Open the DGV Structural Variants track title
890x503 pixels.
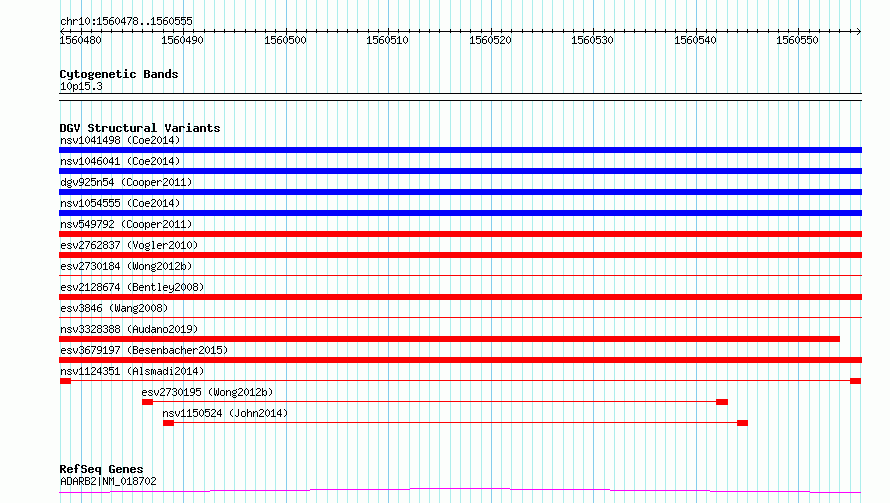point(140,128)
